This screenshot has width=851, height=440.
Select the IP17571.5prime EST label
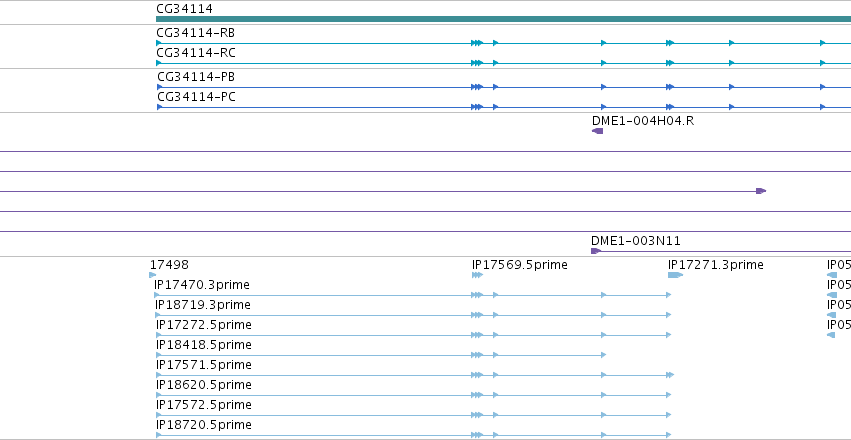point(204,365)
